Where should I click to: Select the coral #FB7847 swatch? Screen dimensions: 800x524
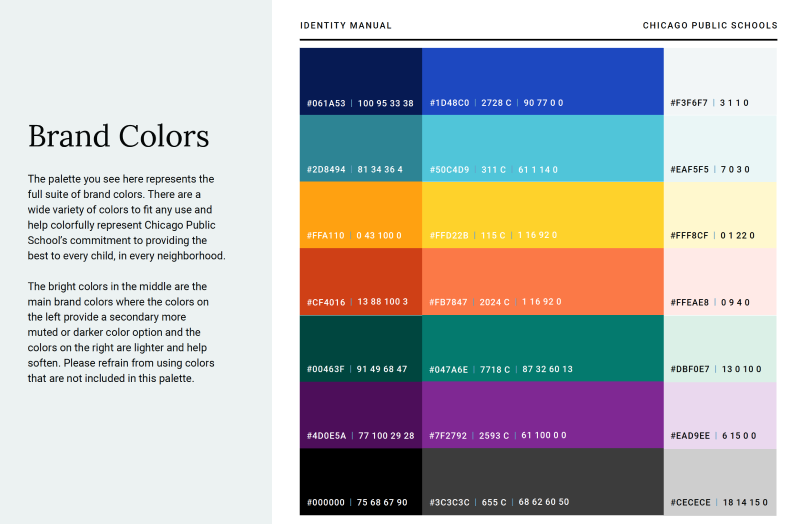(x=542, y=281)
